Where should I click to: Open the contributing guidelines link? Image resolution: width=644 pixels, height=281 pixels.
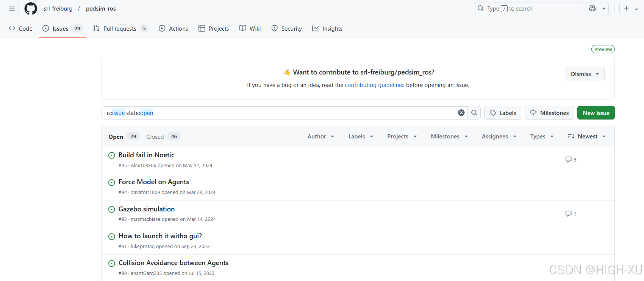[375, 85]
